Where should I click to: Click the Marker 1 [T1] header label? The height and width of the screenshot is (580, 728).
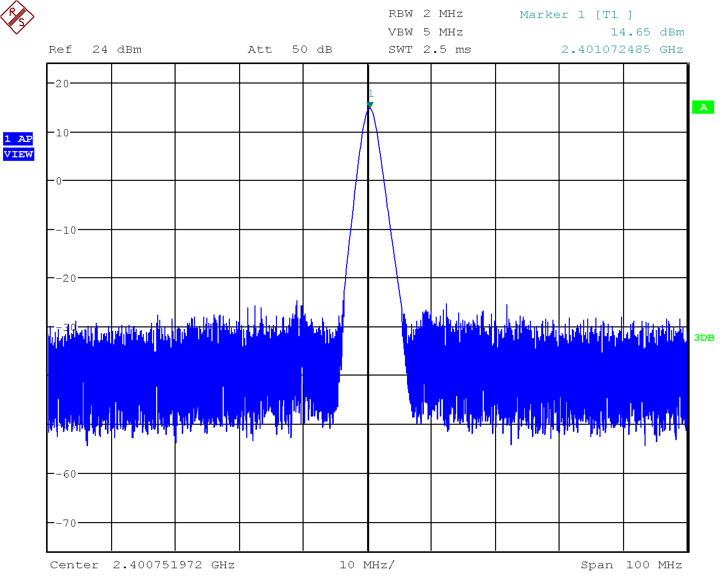coord(576,15)
